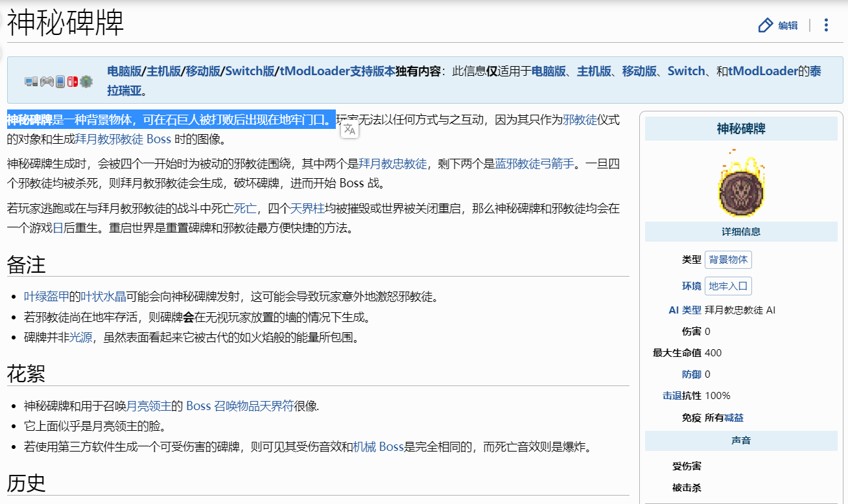Open the three-dot more options menu
This screenshot has height=504, width=848.
pos(825,25)
